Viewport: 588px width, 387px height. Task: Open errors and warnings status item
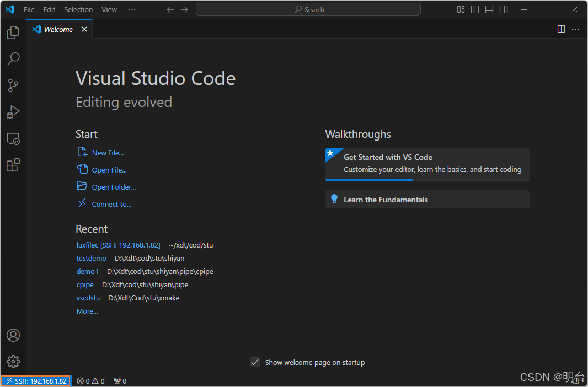tap(91, 381)
